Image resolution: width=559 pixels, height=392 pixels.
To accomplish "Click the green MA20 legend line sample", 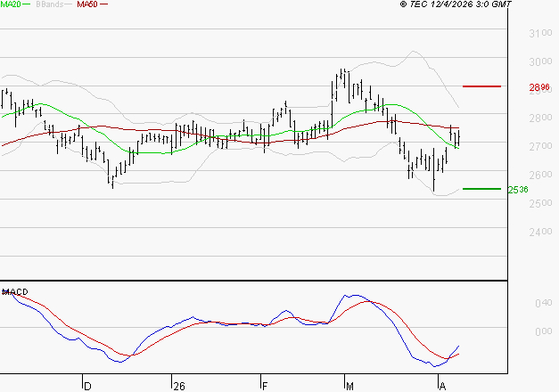I will coord(29,5).
